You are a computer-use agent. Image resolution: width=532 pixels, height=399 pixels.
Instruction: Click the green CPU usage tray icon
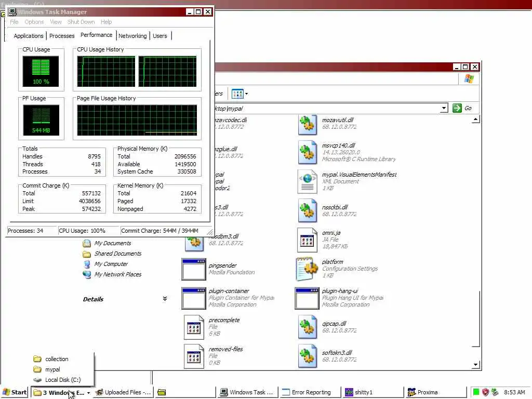click(x=476, y=392)
